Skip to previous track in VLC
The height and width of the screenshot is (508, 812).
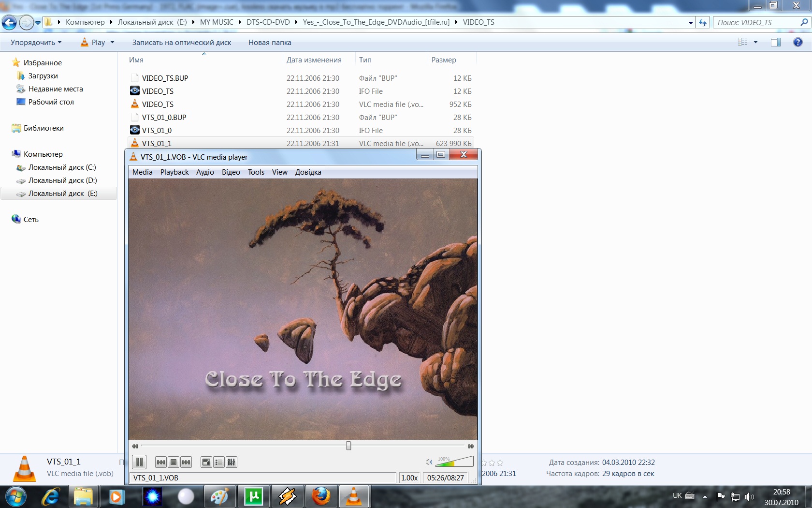161,462
